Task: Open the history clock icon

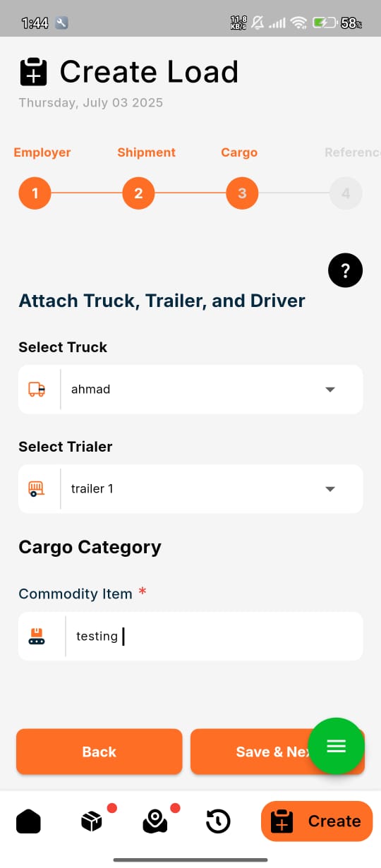Action: (217, 821)
